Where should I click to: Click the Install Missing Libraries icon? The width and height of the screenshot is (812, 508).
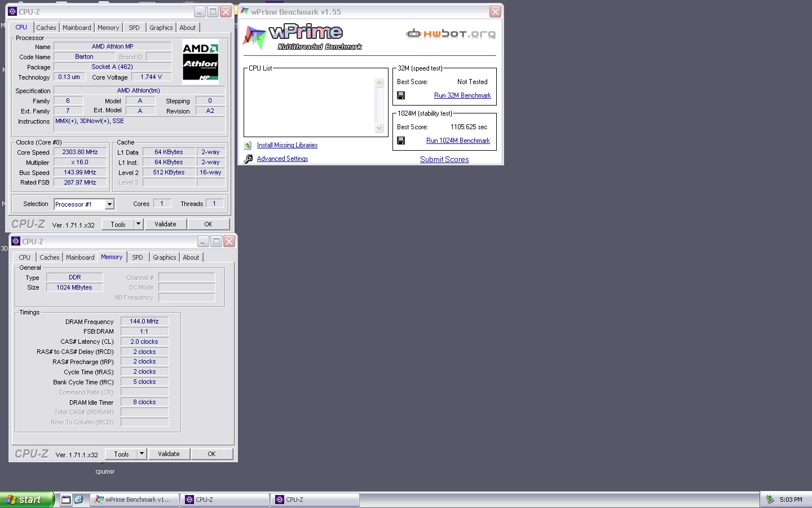tap(248, 145)
